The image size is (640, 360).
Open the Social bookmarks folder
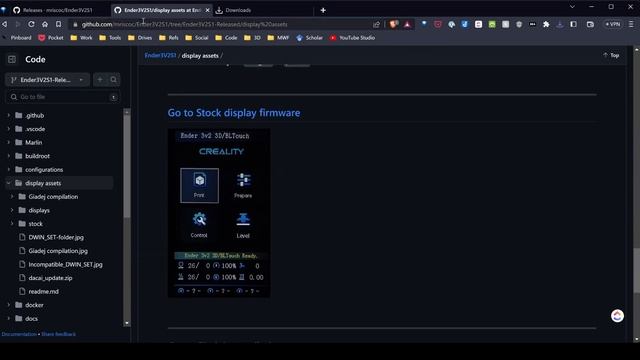197,38
